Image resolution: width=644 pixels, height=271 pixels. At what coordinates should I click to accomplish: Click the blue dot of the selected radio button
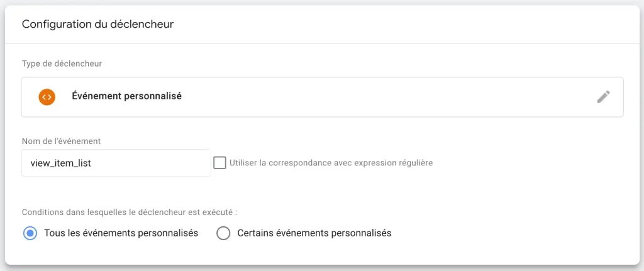[30, 233]
